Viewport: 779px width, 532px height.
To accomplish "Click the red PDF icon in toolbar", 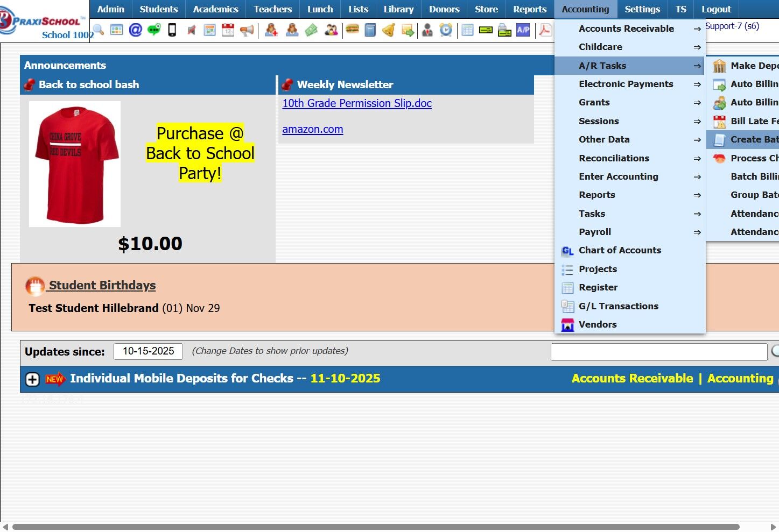I will click(545, 30).
